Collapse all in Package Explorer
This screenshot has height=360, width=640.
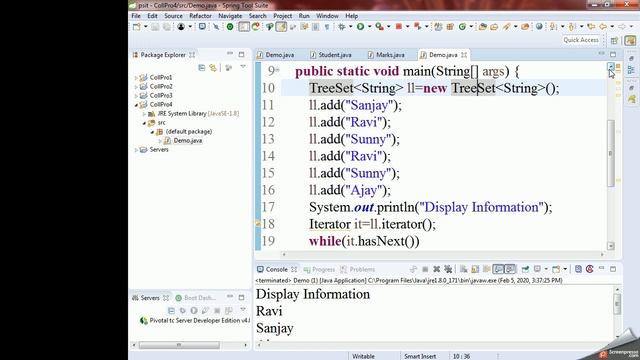point(202,68)
